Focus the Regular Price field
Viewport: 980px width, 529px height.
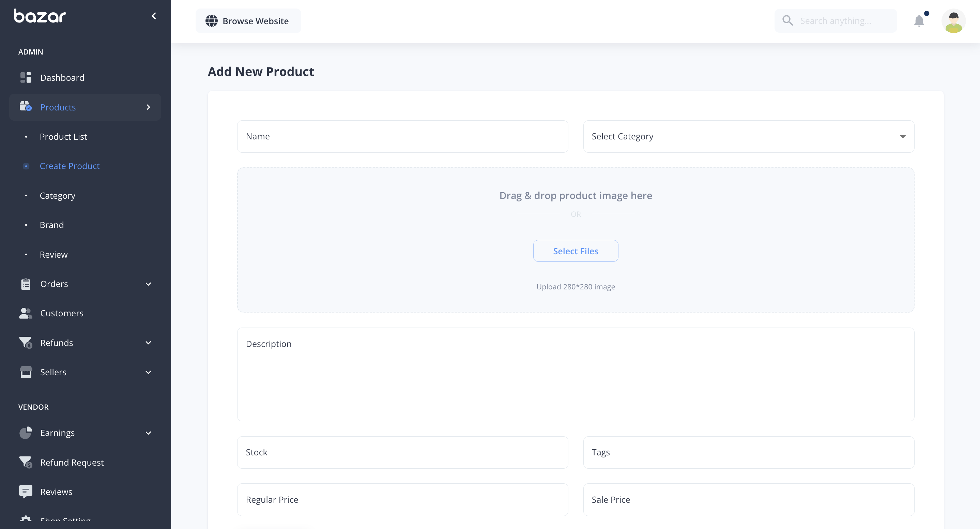click(x=402, y=500)
